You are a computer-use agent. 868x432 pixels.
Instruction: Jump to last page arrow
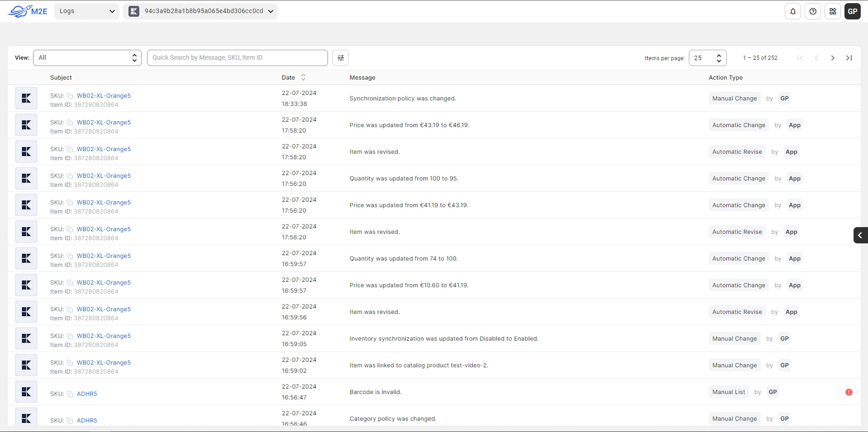pyautogui.click(x=849, y=58)
